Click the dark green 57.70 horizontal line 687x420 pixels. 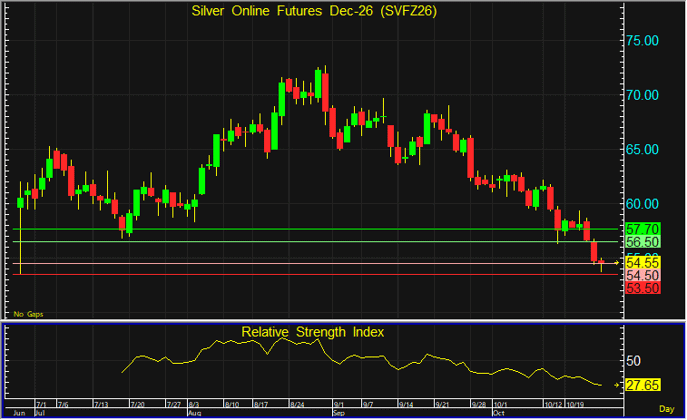coord(315,229)
